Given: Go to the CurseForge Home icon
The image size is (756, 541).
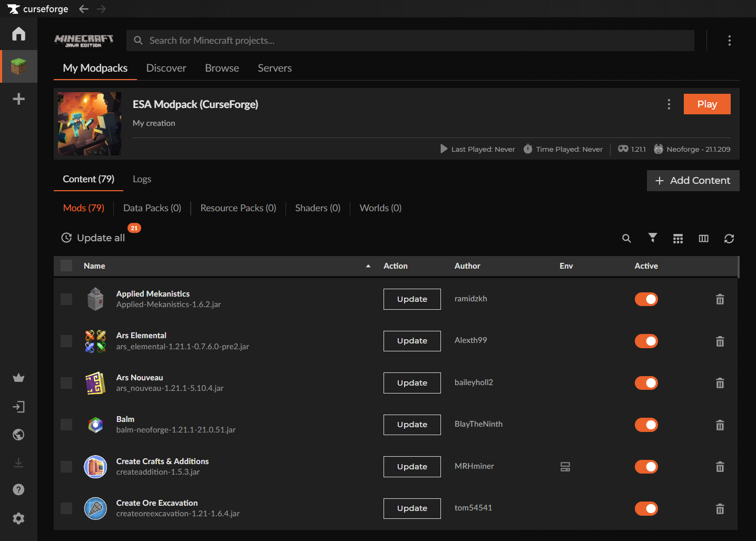Looking at the screenshot, I should point(18,34).
